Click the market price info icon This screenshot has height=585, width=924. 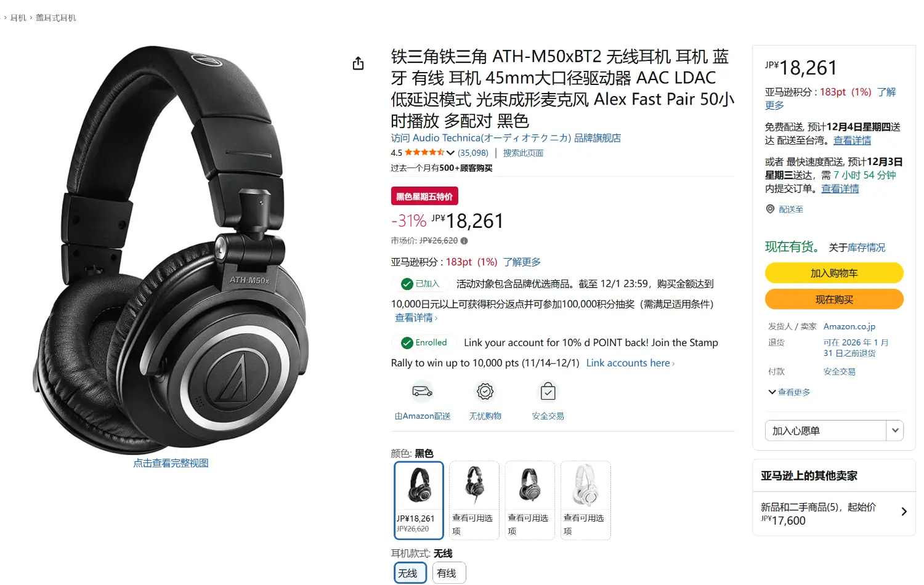pyautogui.click(x=464, y=241)
